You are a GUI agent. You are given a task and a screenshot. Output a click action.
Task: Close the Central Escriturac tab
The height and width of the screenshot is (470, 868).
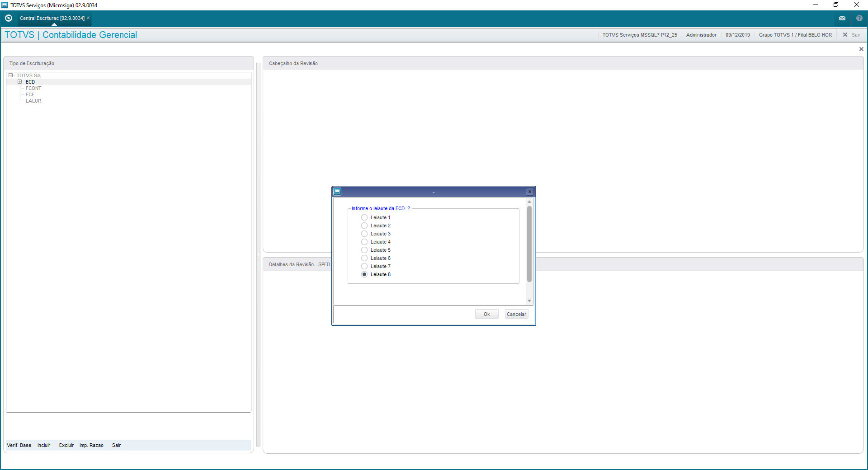(88, 18)
